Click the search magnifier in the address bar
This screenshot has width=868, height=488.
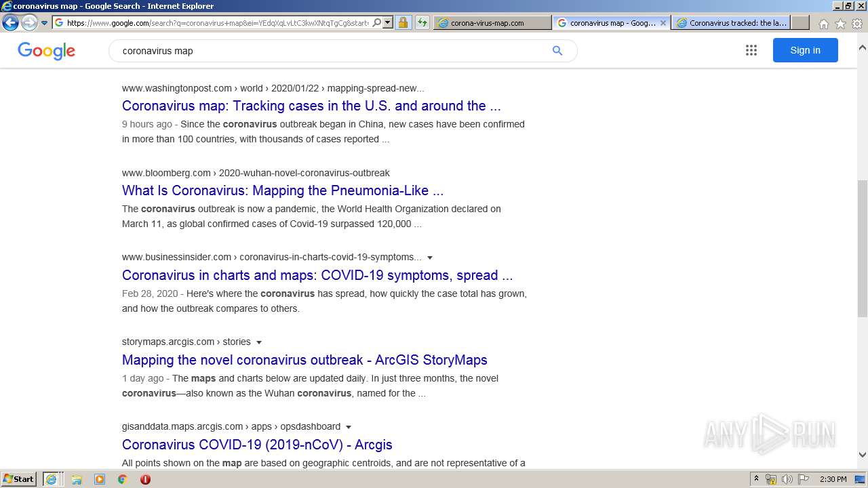click(x=377, y=22)
